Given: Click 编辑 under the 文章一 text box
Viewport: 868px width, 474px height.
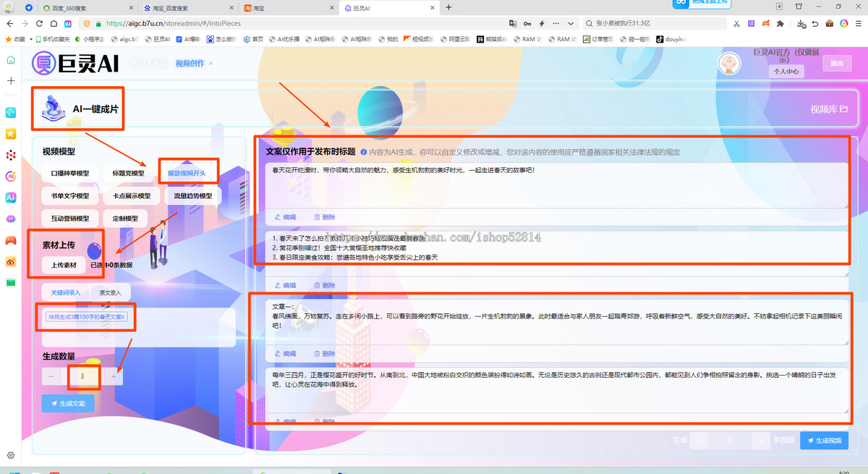Looking at the screenshot, I should pos(285,354).
